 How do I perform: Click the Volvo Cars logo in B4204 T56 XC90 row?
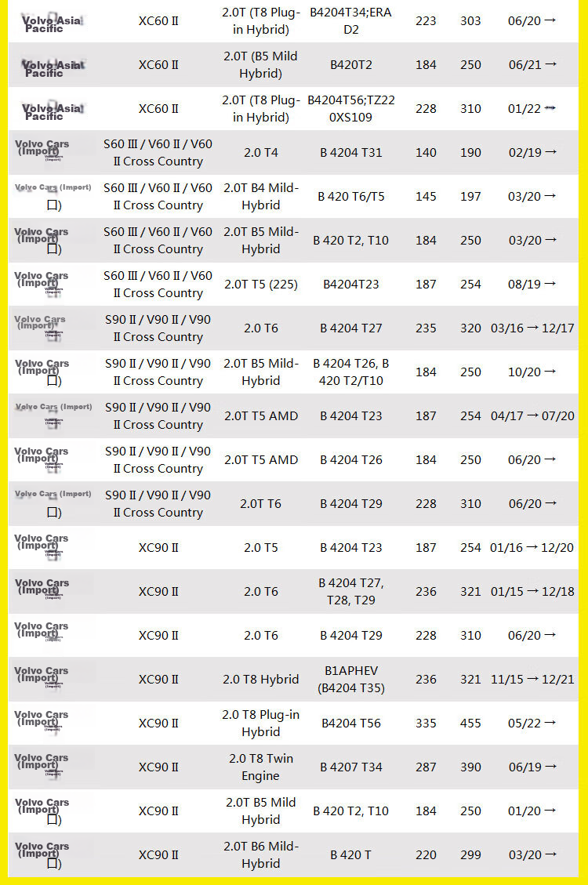pyautogui.click(x=42, y=720)
